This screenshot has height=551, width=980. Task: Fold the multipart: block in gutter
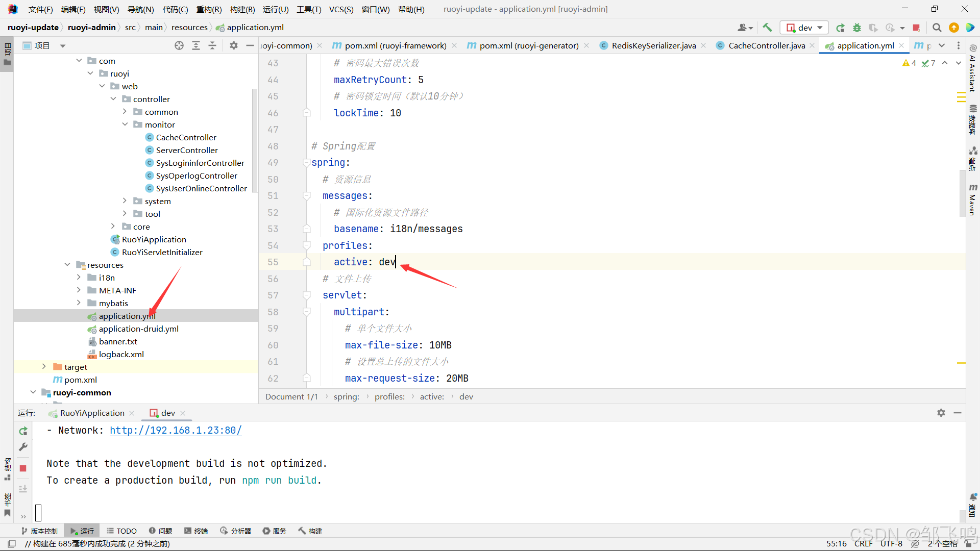(x=306, y=312)
